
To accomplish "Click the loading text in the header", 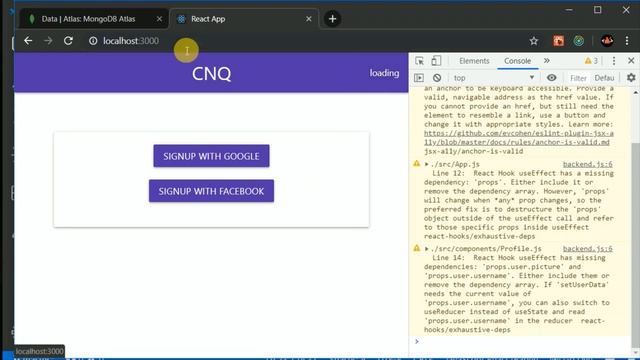I will click(x=384, y=73).
